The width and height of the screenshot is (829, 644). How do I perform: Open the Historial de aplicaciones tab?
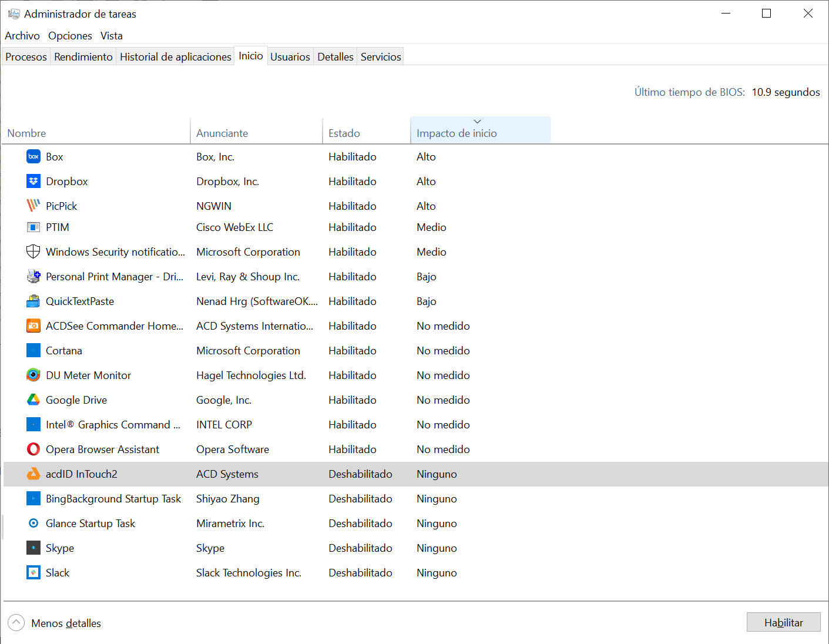click(x=176, y=56)
